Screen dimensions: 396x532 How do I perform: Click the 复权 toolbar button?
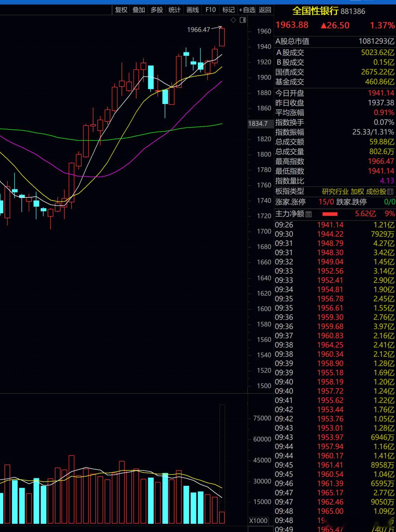(121, 10)
